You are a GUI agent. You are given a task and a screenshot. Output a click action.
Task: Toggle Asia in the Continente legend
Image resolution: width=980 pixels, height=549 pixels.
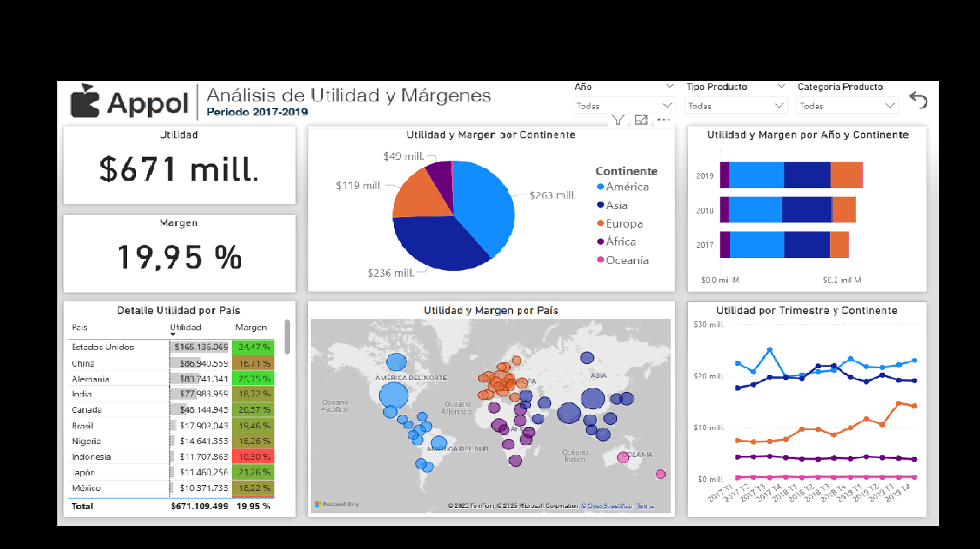[616, 205]
